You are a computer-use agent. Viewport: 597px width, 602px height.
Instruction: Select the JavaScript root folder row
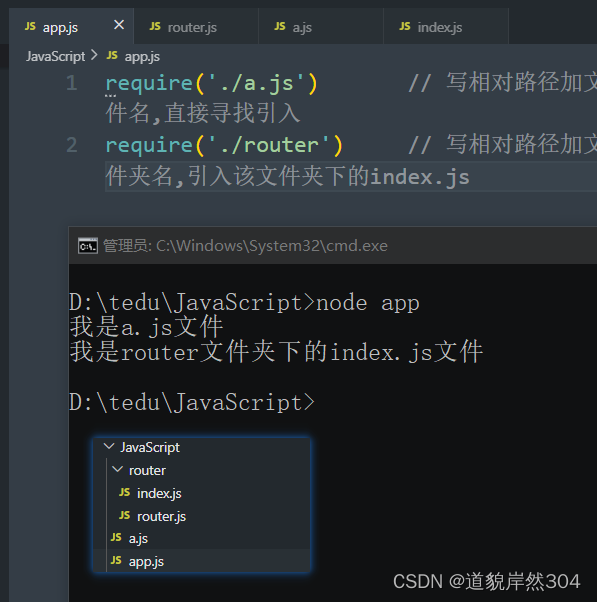pyautogui.click(x=202, y=447)
